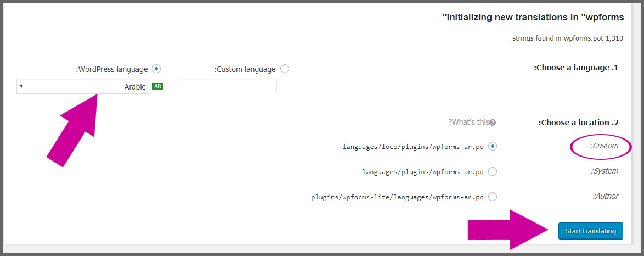Click the green AR language badge
Image resolution: width=644 pixels, height=256 pixels.
[x=157, y=86]
